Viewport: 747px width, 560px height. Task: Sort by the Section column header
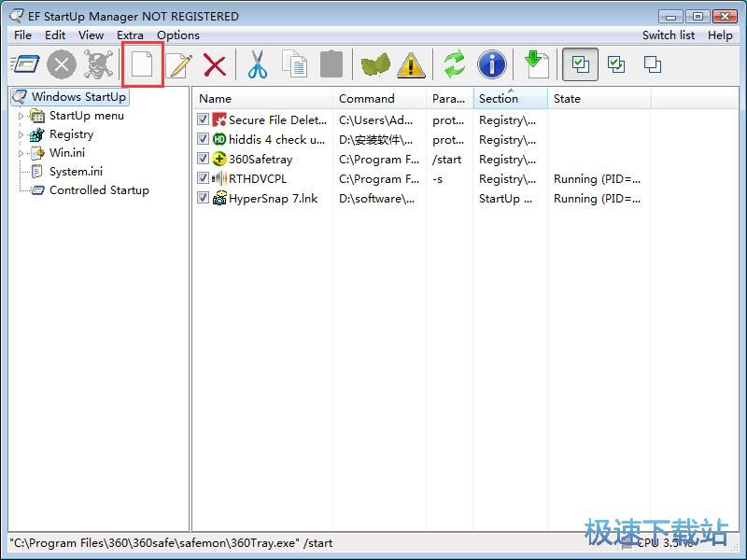click(x=511, y=99)
